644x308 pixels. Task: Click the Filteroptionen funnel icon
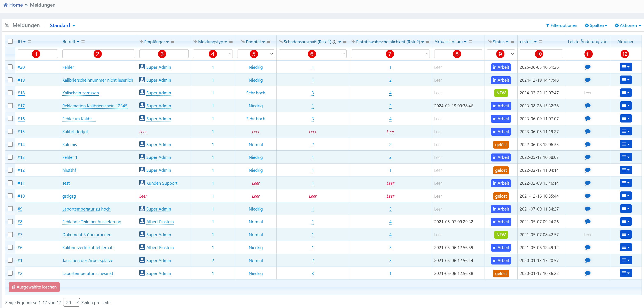[x=548, y=25]
